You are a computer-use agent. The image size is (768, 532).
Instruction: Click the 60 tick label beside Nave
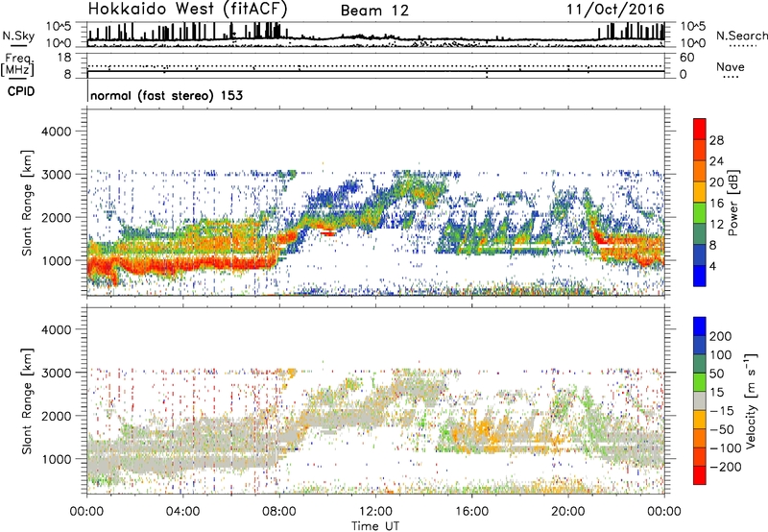point(687,58)
